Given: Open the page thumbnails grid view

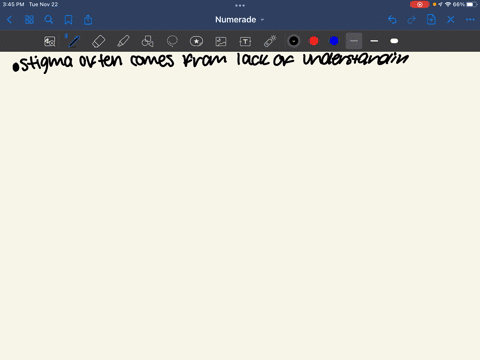Looking at the screenshot, I should pos(29,20).
